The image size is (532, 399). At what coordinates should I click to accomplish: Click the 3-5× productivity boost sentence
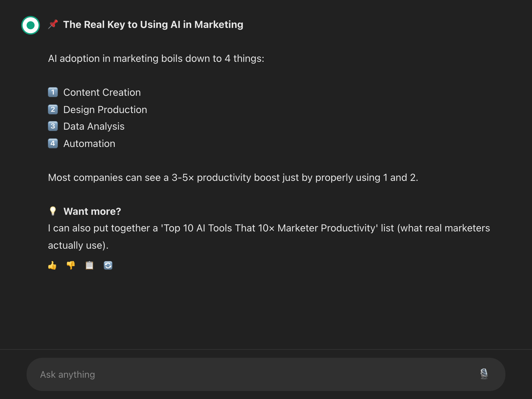pyautogui.click(x=233, y=178)
